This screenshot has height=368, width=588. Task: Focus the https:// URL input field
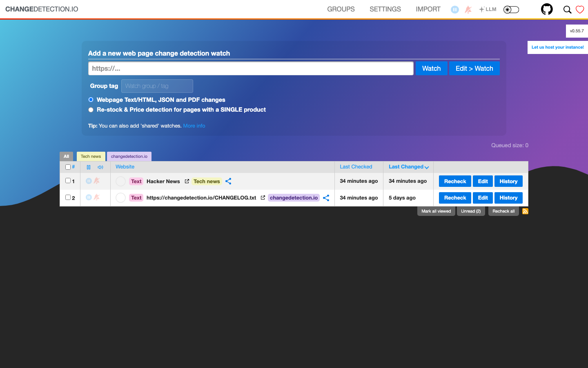[x=251, y=68]
